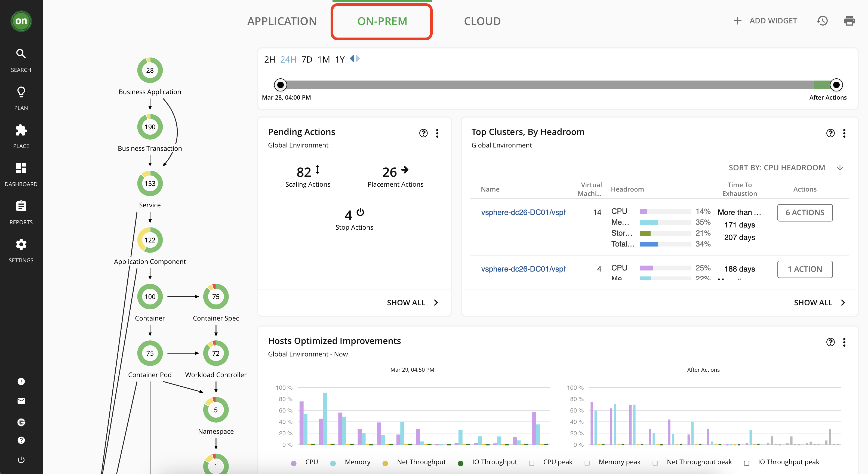Open second vsphere-dc26-DC01 cluster link (4 VMs)
Image resolution: width=868 pixels, height=474 pixels.
[523, 269]
